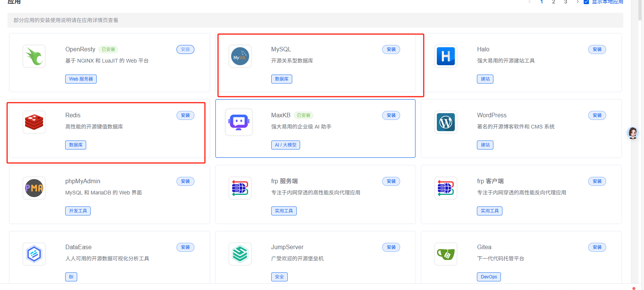Click the 实用工具 tag under frp 客户端
The image size is (644, 290).
click(490, 211)
